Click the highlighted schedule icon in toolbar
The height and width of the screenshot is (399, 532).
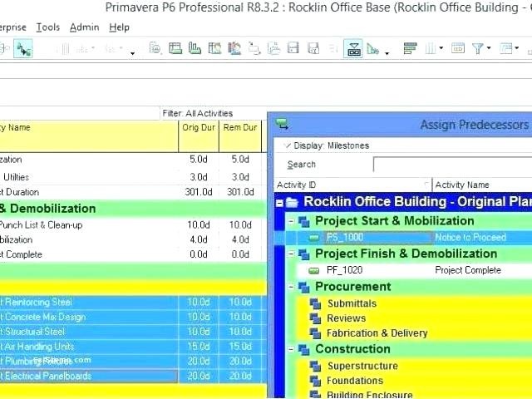pos(352,49)
